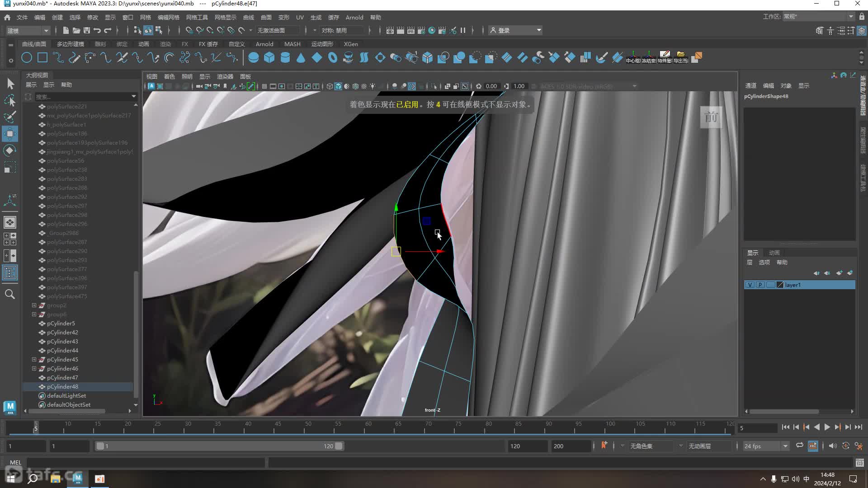Go to the start of the playback range
This screenshot has height=488, width=868.
[785, 427]
